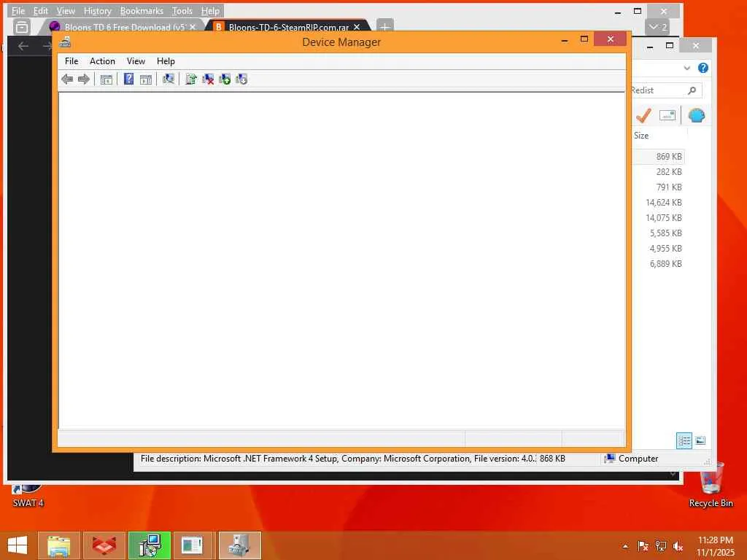Open the Action menu in Device Manager
This screenshot has height=560, width=747.
point(102,61)
